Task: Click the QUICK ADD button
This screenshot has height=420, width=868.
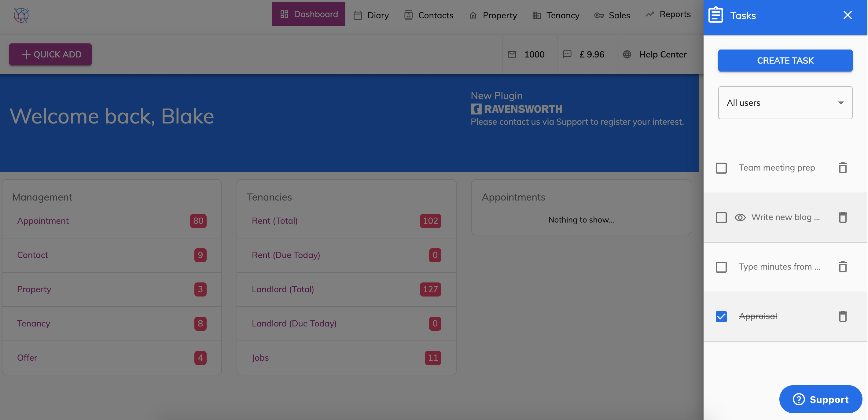Action: [x=50, y=54]
